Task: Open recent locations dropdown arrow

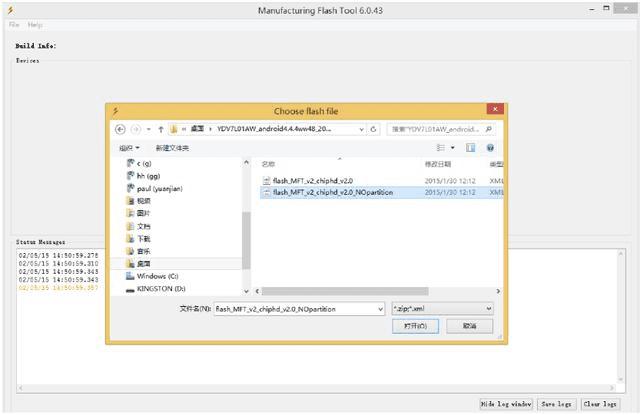Action: 149,129
